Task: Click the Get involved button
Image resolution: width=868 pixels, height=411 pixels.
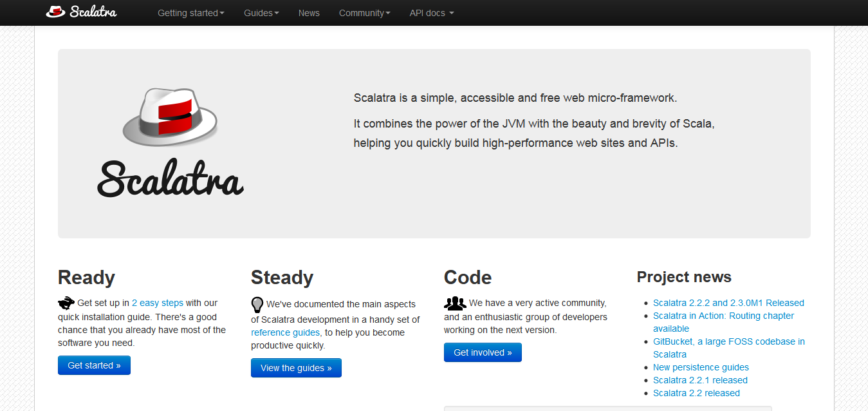Action: [x=483, y=352]
